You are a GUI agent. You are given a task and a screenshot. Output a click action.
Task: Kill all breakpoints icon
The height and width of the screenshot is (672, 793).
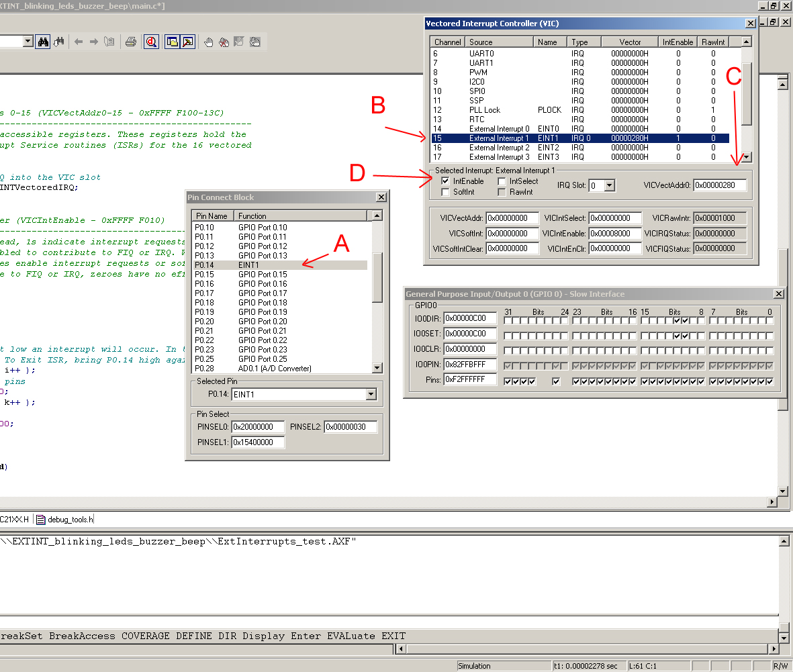pos(224,42)
